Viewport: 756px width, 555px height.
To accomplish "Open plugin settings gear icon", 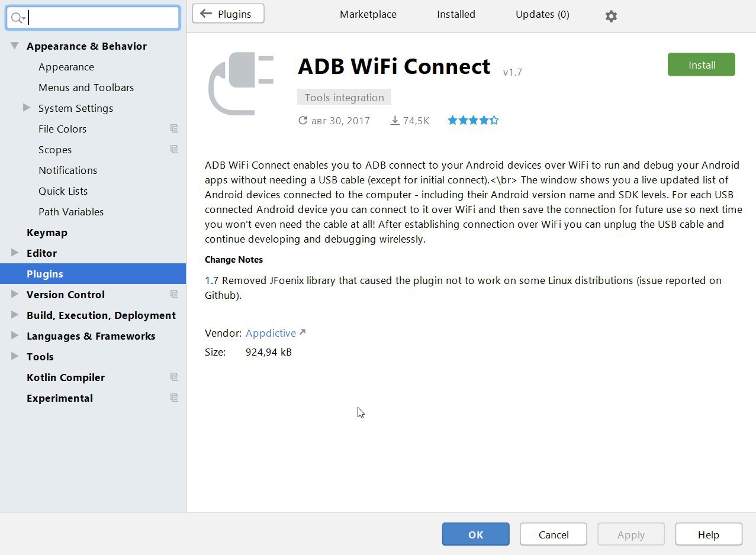I will pos(611,16).
